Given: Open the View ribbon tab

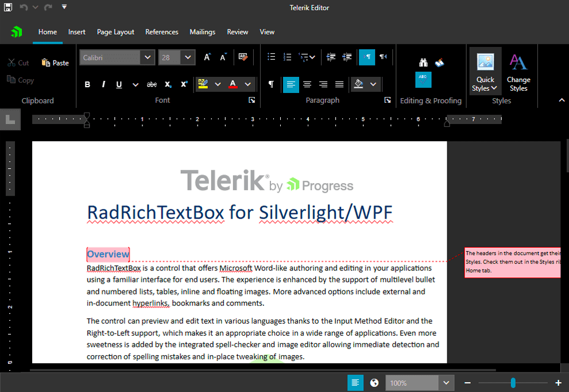Looking at the screenshot, I should pos(267,32).
